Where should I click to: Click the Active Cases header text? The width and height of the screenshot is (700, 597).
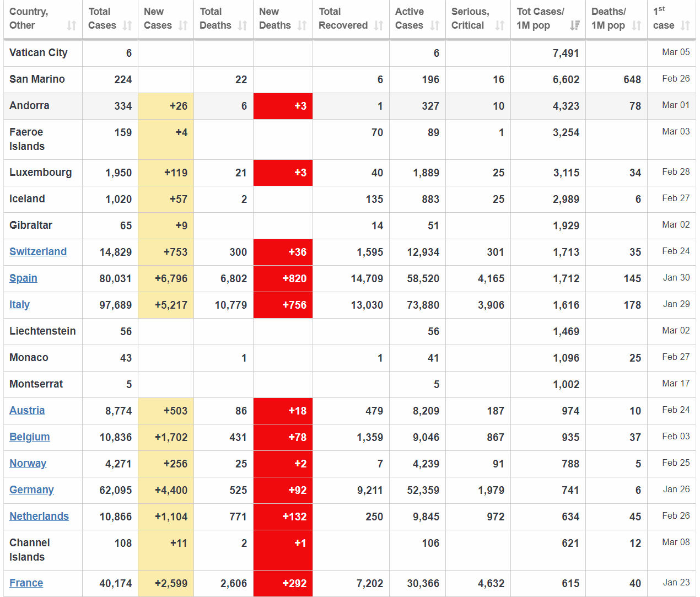point(410,18)
